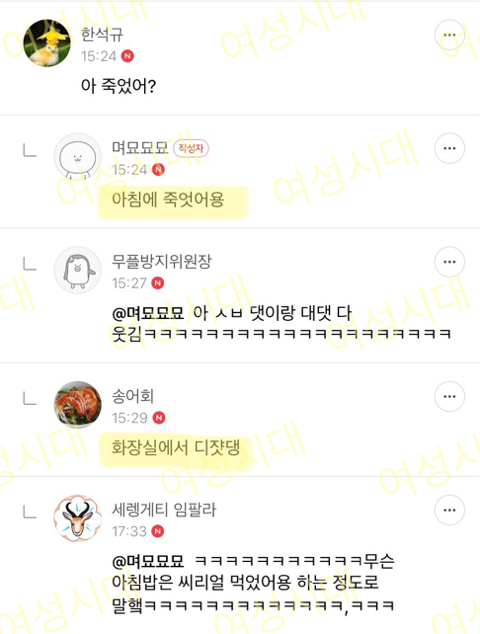The width and height of the screenshot is (480, 634).
Task: Open the three-dot menu on 송어회's reply
Action: [x=450, y=397]
